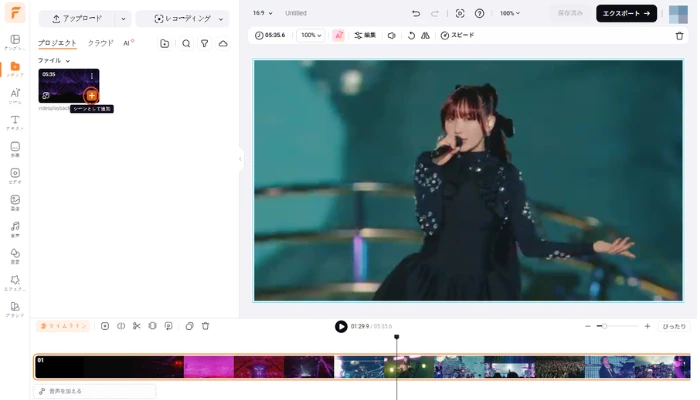Redo the last undone action
The image size is (700, 400).
click(434, 13)
